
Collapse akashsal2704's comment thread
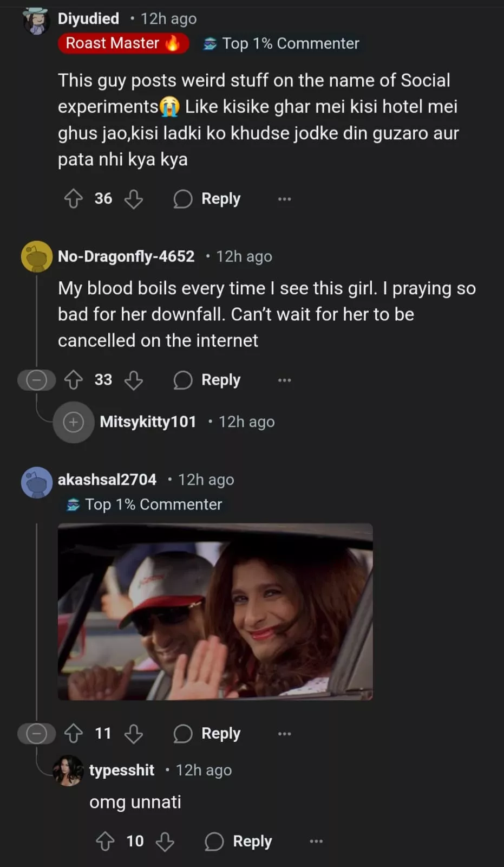[x=36, y=734]
